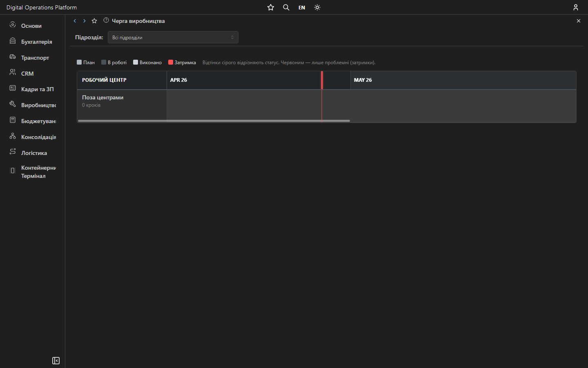
Task: Toggle light theme with sun icon
Action: [x=317, y=7]
